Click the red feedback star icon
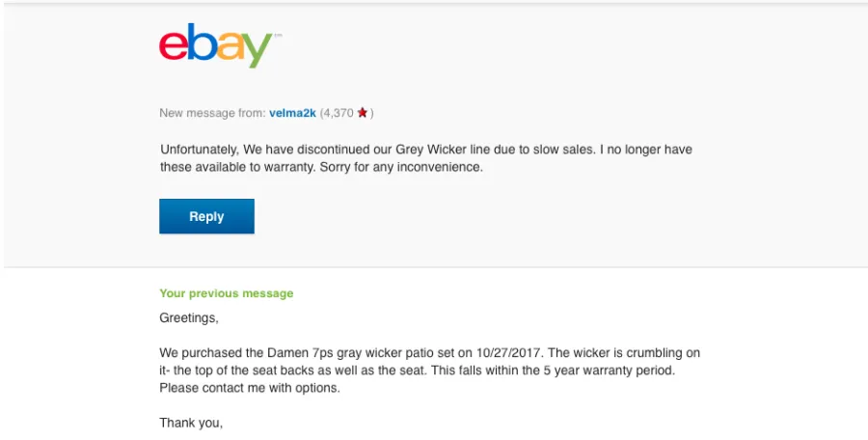Image resolution: width=868 pixels, height=440 pixels. click(363, 113)
